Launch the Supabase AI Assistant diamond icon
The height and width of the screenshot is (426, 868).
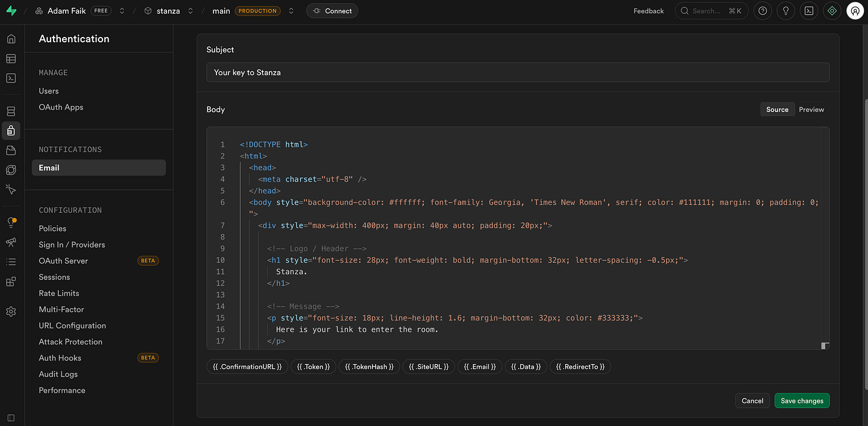coord(832,11)
